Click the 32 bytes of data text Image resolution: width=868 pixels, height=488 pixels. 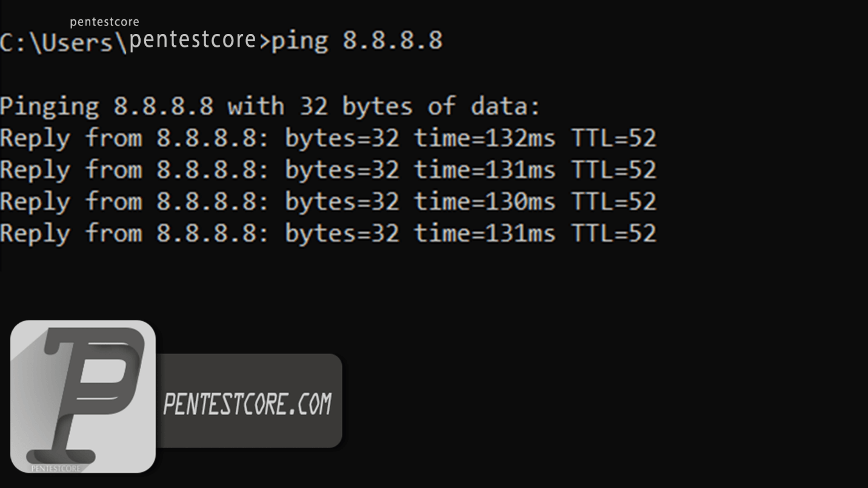(x=419, y=107)
